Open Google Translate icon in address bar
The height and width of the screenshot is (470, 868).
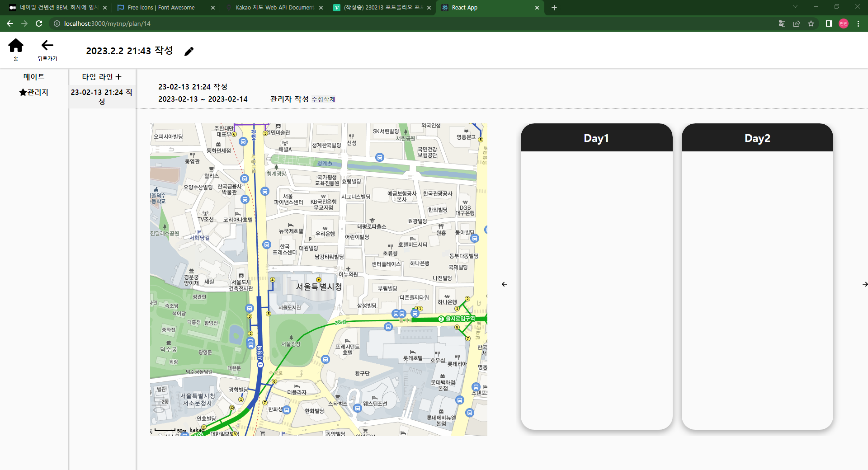click(x=782, y=23)
